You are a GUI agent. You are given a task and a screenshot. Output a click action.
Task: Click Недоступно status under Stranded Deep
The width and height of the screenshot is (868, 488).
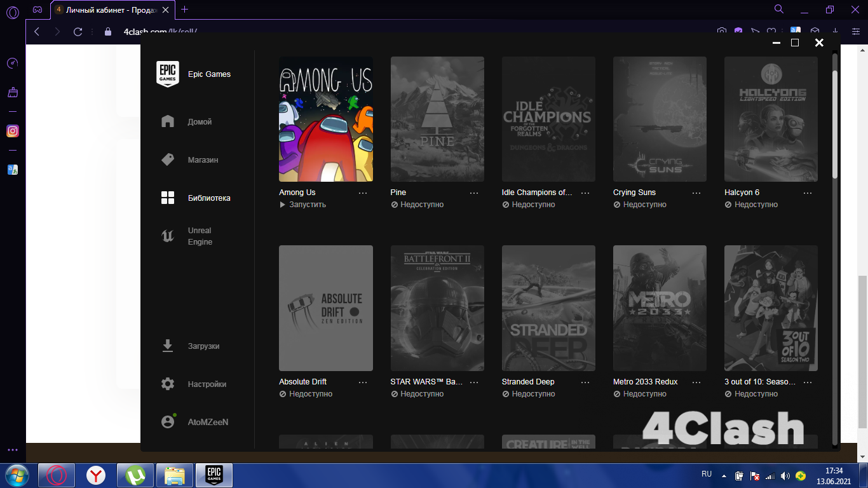click(529, 394)
